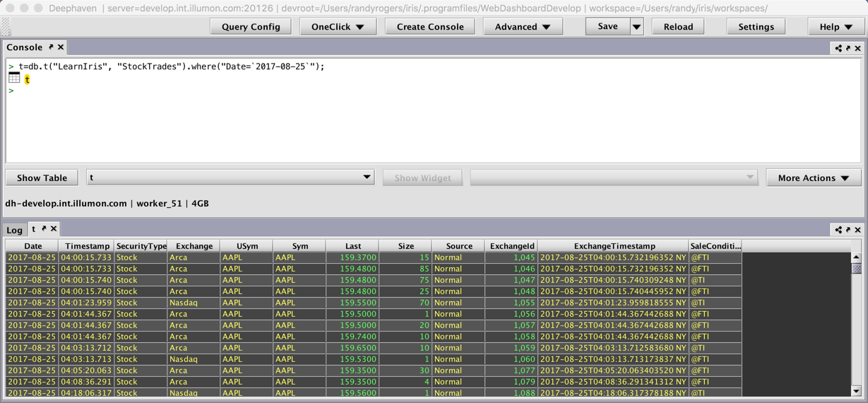
Task: Open the Help dropdown menu
Action: pos(836,27)
